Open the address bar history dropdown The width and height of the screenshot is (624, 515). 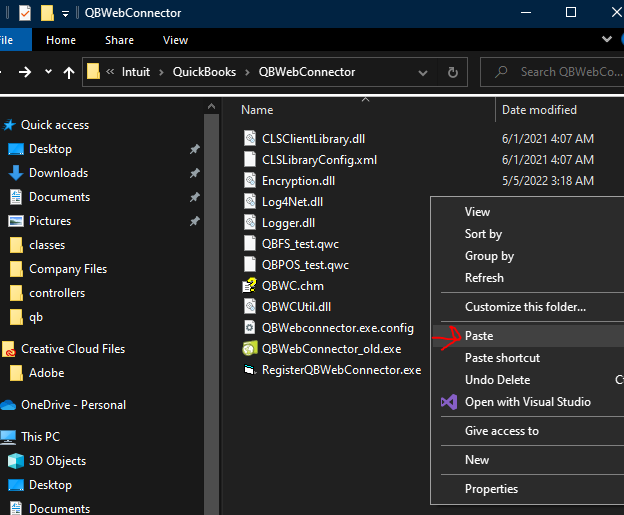pos(423,73)
